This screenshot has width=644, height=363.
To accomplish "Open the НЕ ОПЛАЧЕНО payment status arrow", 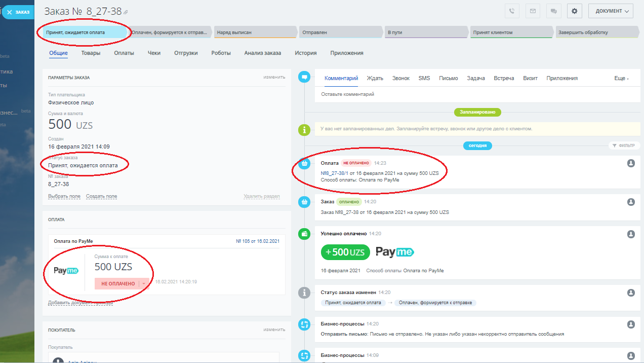I will pos(144,284).
